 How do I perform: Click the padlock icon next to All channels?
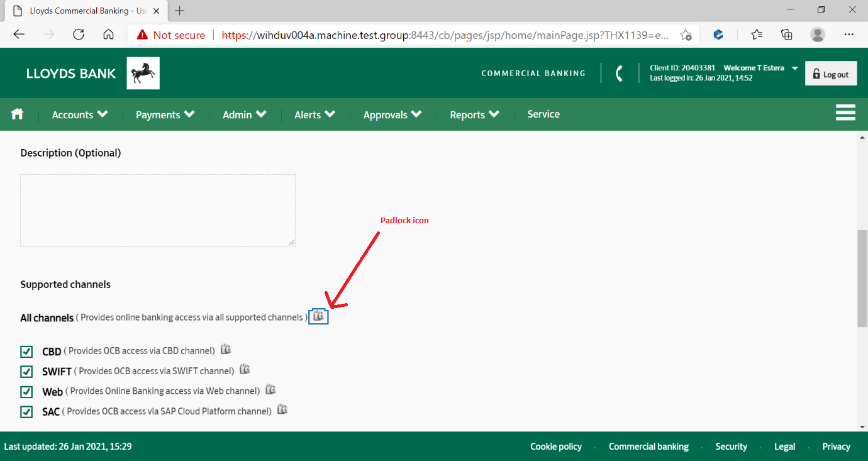[319, 316]
